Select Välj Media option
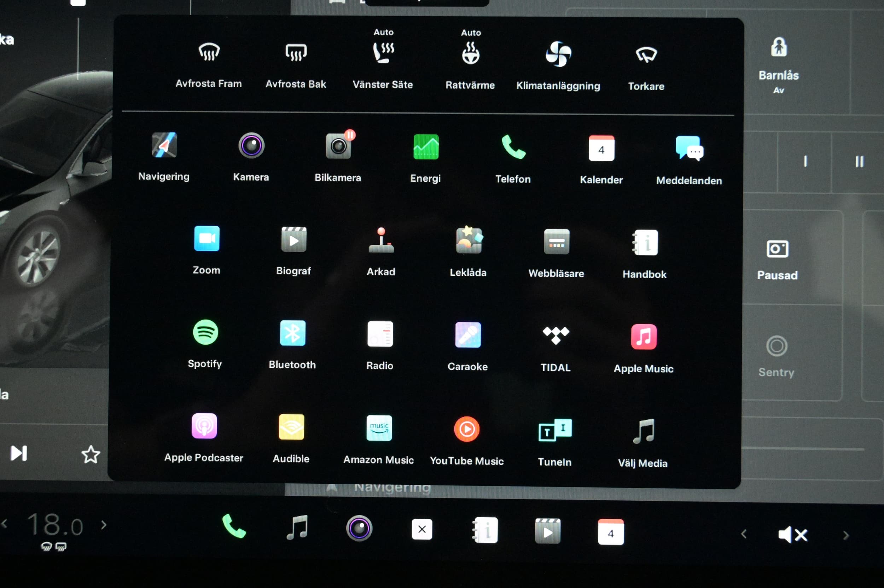The image size is (884, 588). pyautogui.click(x=643, y=443)
